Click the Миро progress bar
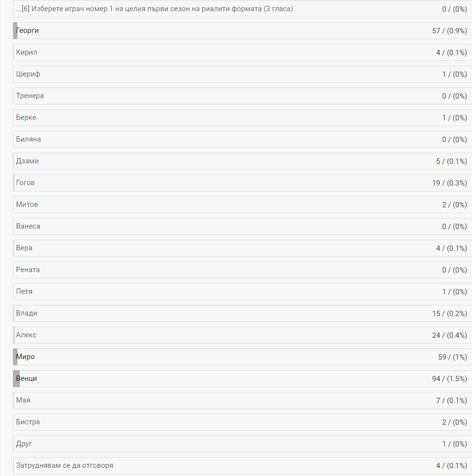This screenshot has height=476, width=472. click(15, 357)
